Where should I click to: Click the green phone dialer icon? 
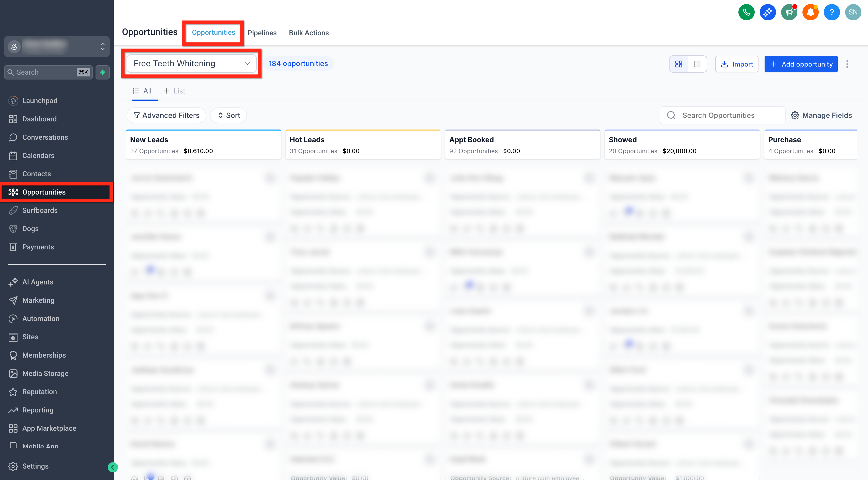tap(746, 12)
